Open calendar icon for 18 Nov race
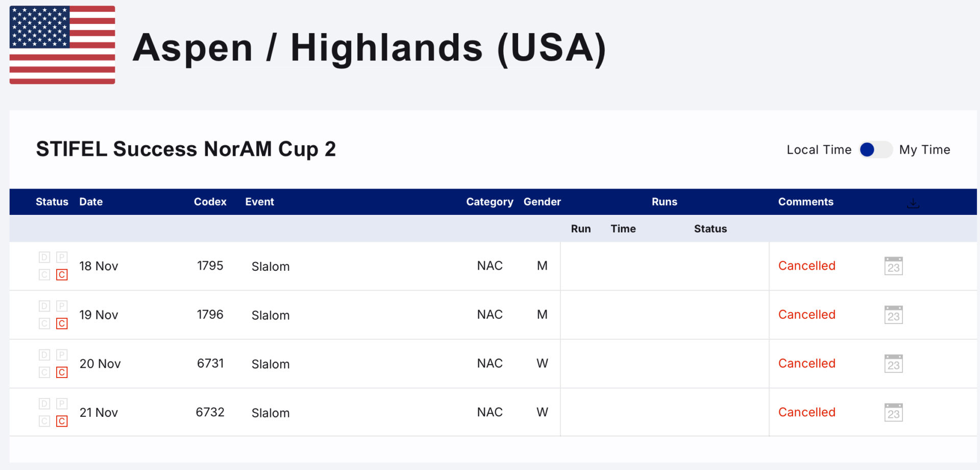The image size is (980, 470). point(893,266)
